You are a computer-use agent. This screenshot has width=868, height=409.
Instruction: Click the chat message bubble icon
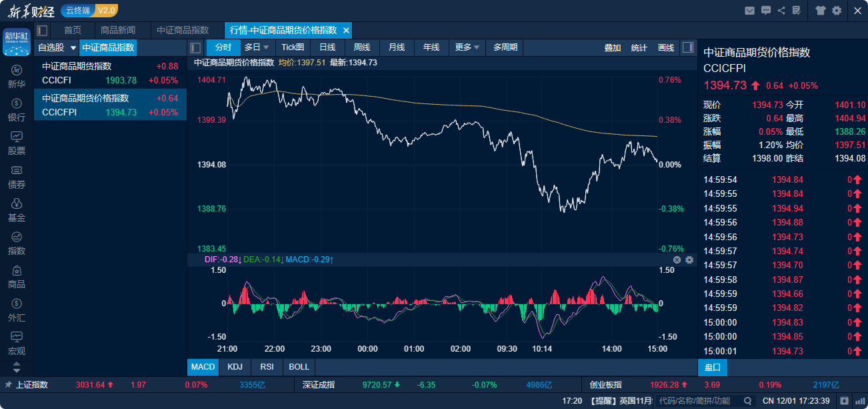click(x=765, y=10)
